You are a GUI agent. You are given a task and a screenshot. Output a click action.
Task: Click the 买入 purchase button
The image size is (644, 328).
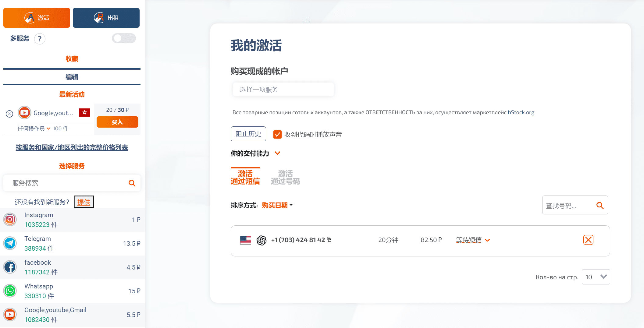(117, 122)
